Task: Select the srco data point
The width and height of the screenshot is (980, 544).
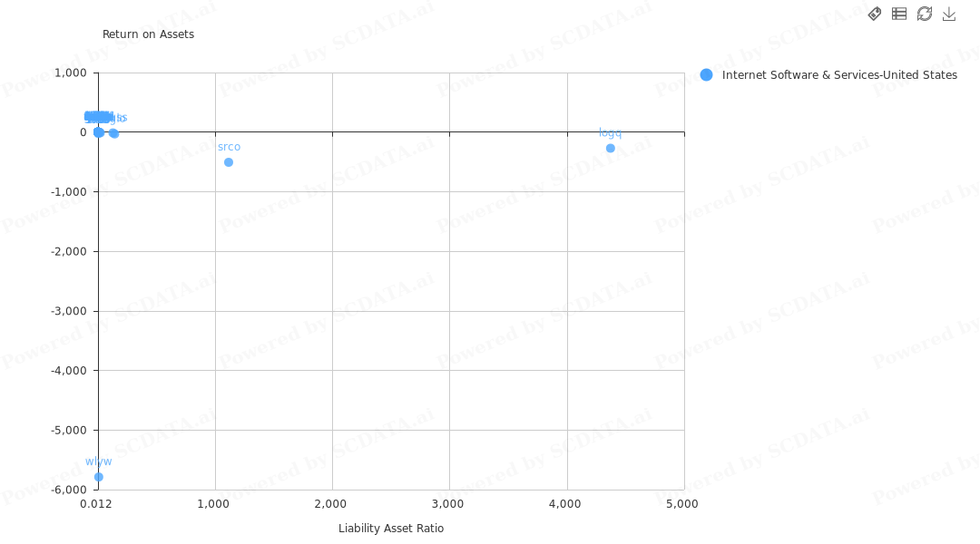Action: point(229,162)
